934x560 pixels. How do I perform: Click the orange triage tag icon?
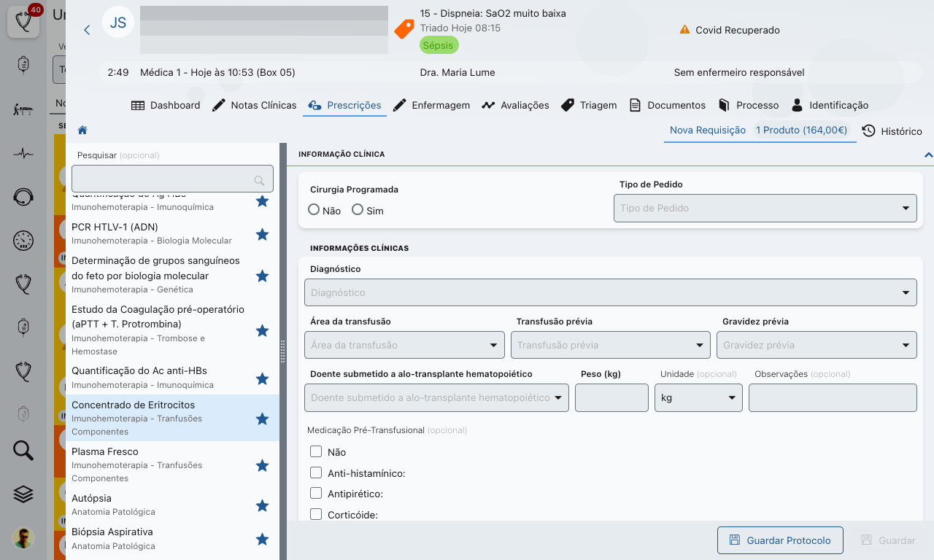(404, 29)
